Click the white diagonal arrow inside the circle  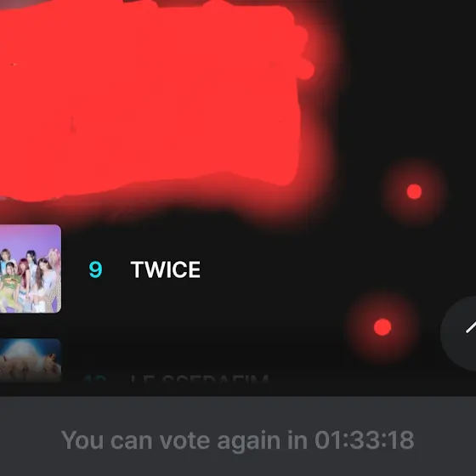click(471, 327)
